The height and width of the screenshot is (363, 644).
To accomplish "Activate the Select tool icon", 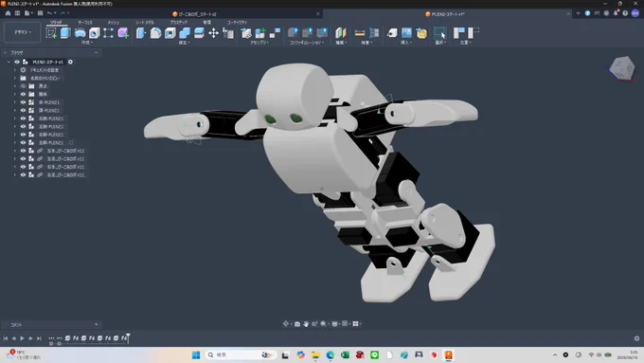I will pos(439,33).
